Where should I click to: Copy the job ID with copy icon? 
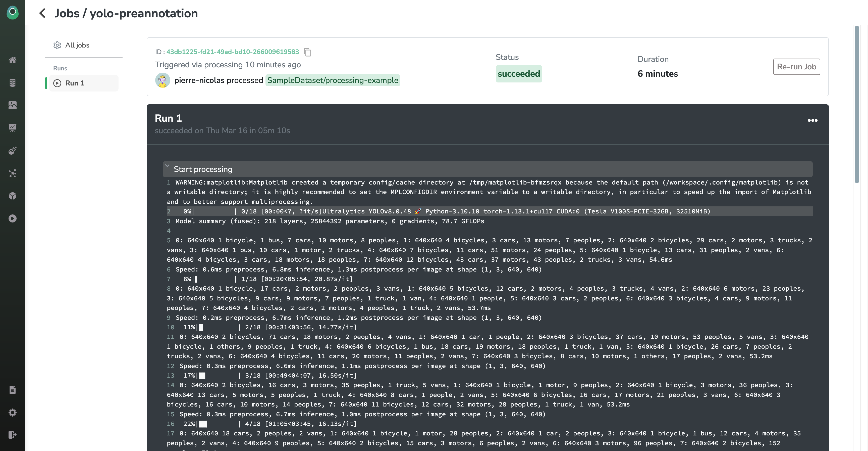coord(307,52)
